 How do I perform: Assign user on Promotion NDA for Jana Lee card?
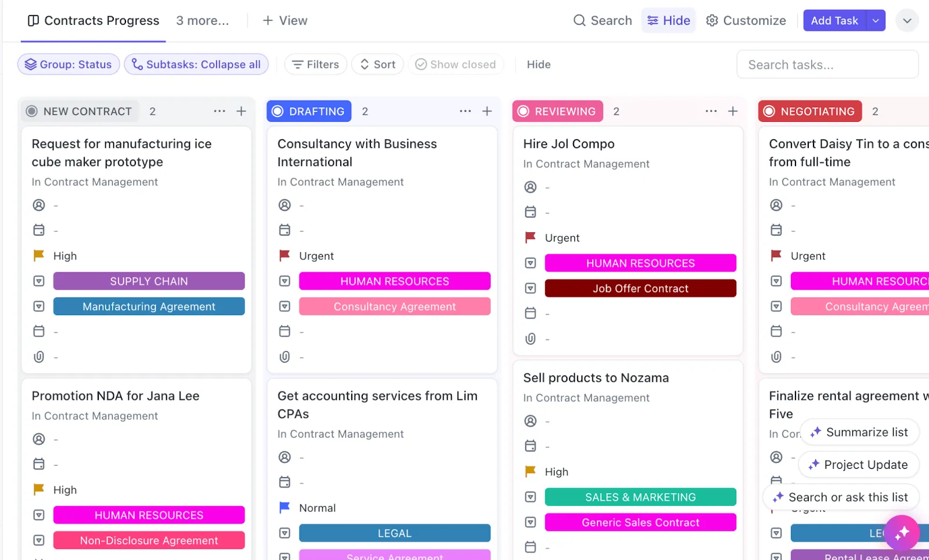point(39,439)
